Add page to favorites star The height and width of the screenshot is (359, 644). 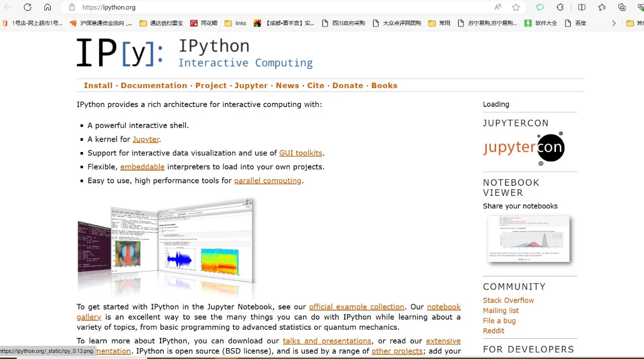click(516, 7)
